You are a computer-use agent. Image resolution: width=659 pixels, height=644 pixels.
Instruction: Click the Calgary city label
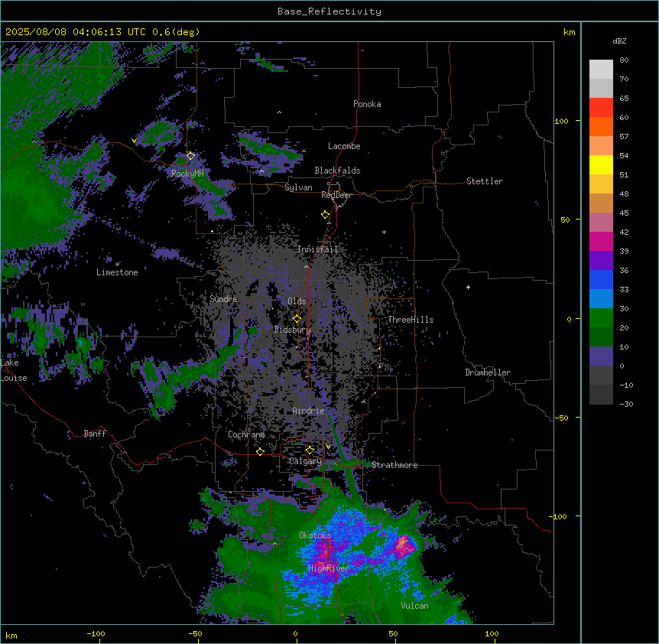point(305,461)
